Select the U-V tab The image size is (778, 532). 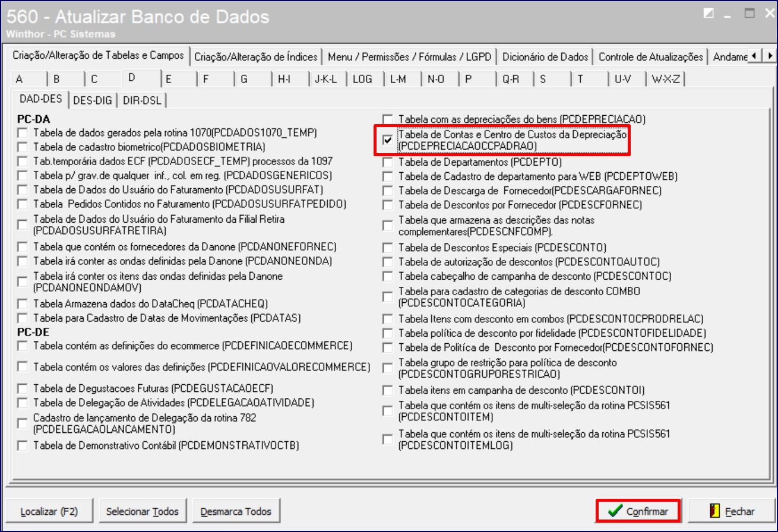click(627, 79)
